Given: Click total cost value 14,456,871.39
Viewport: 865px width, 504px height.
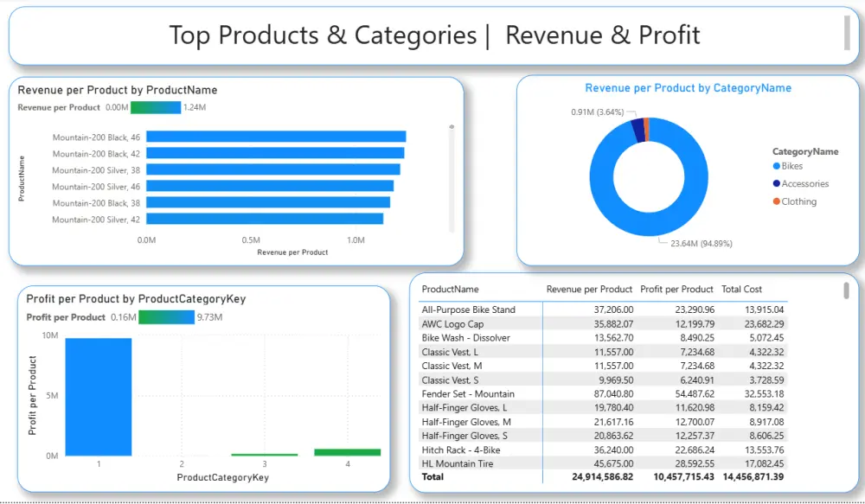Looking at the screenshot, I should coord(753,476).
